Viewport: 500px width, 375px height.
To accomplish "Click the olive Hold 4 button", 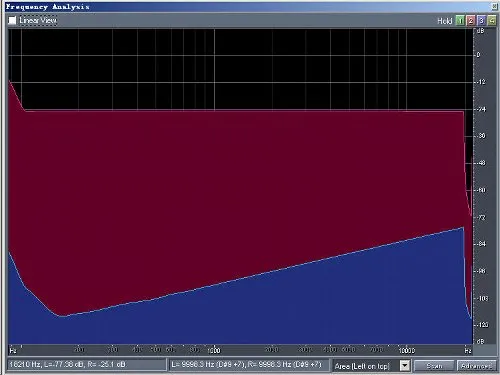I will 492,21.
